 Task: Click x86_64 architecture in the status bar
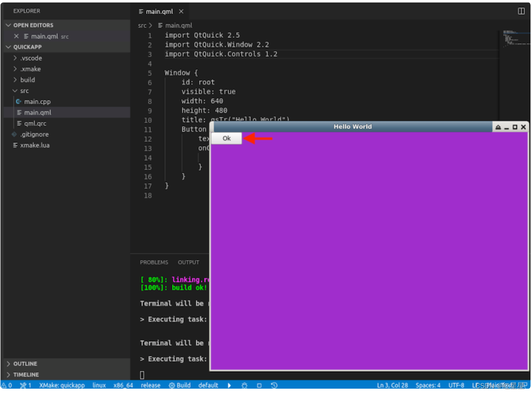(x=123, y=385)
